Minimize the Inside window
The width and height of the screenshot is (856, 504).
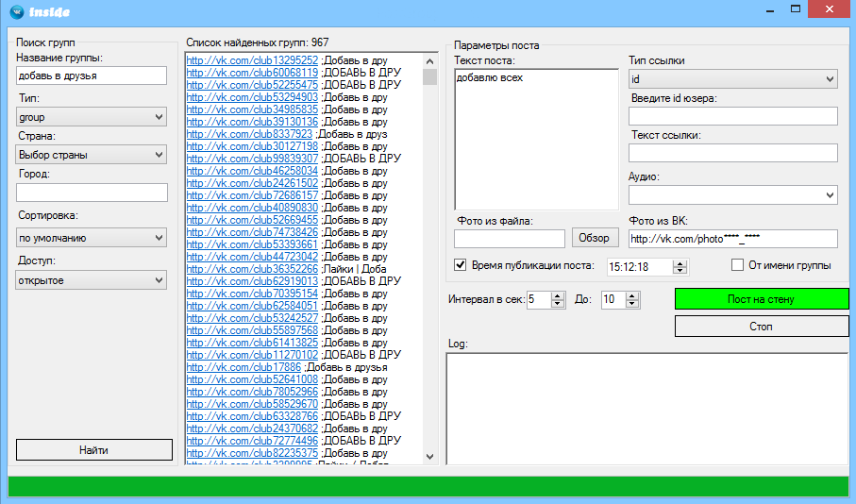[x=770, y=10]
